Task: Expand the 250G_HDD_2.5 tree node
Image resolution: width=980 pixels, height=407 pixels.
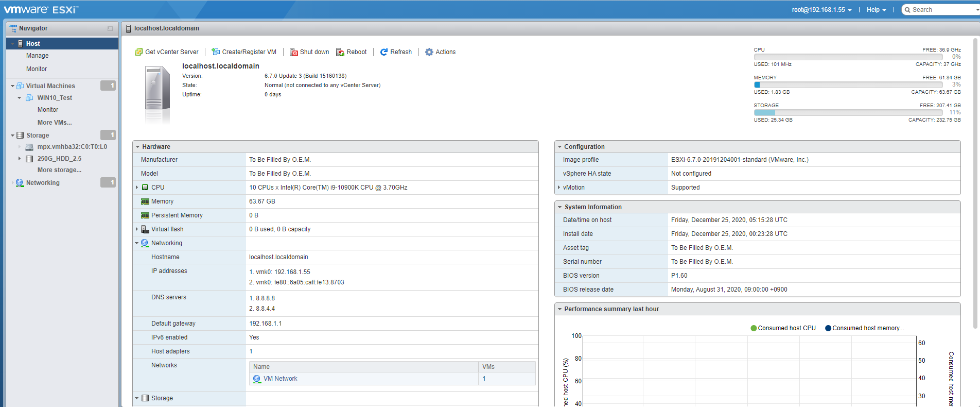Action: (20, 159)
